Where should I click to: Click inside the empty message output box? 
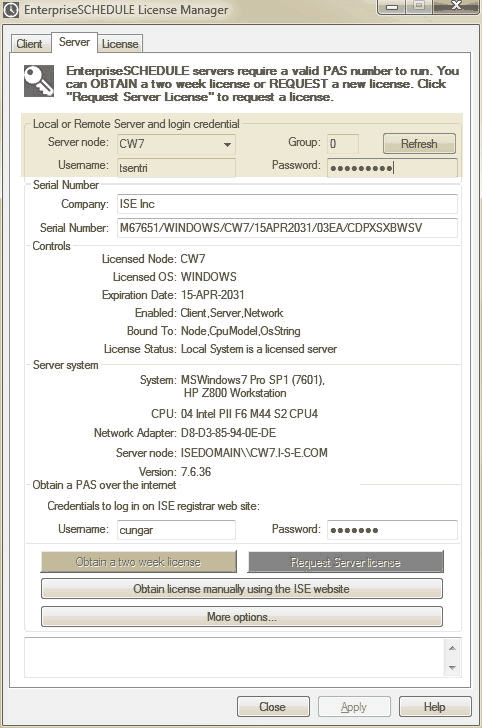(234, 657)
